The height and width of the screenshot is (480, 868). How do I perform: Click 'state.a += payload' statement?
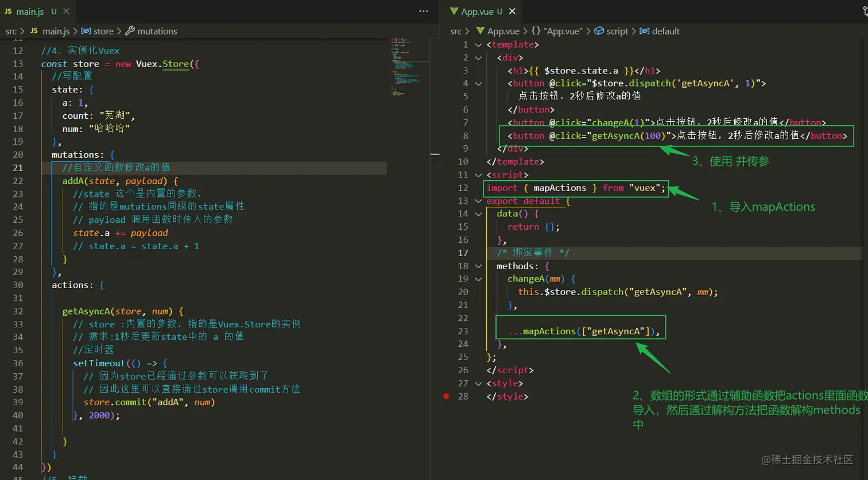coord(121,233)
